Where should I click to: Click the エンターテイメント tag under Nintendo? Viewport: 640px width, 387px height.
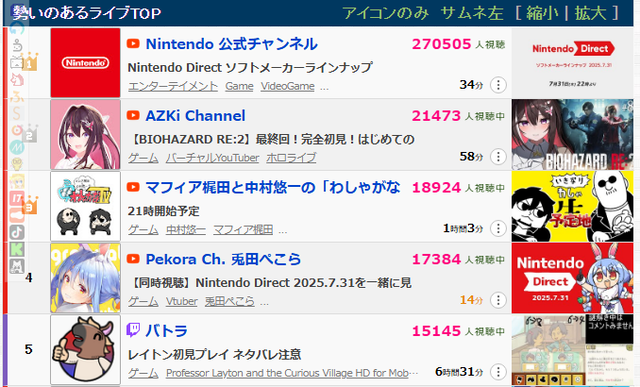pos(173,86)
